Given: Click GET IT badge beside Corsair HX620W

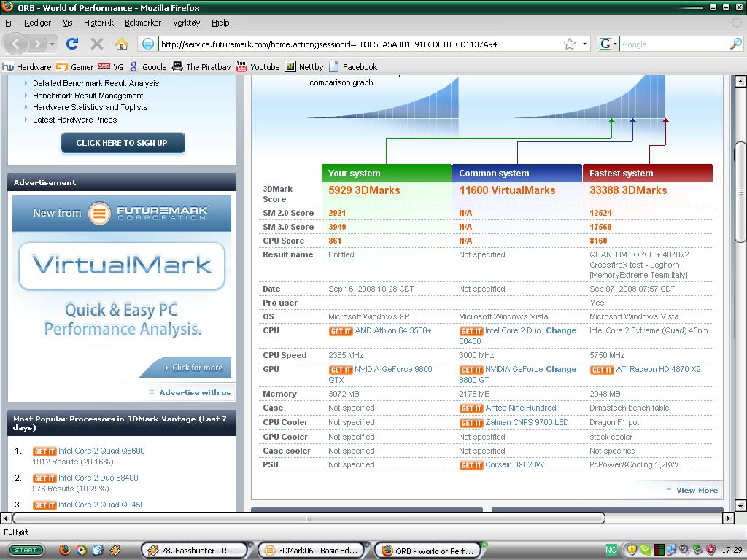Looking at the screenshot, I should pos(471,466).
